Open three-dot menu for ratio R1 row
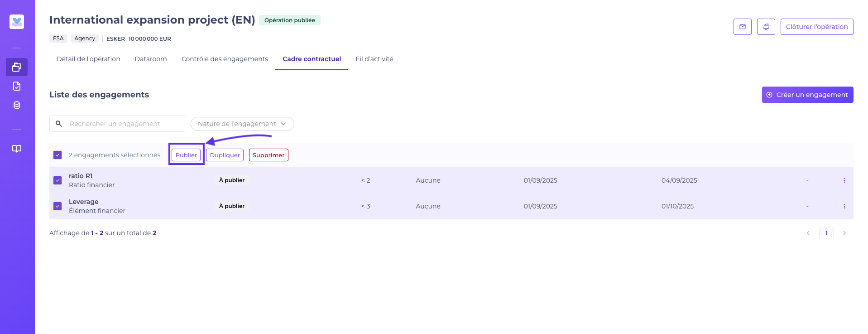Image resolution: width=868 pixels, height=334 pixels. click(844, 180)
